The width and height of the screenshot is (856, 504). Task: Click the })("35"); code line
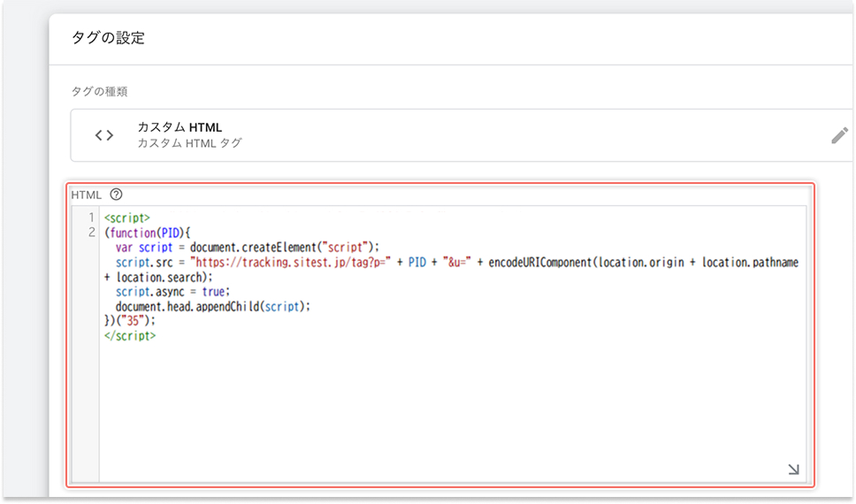(x=130, y=321)
